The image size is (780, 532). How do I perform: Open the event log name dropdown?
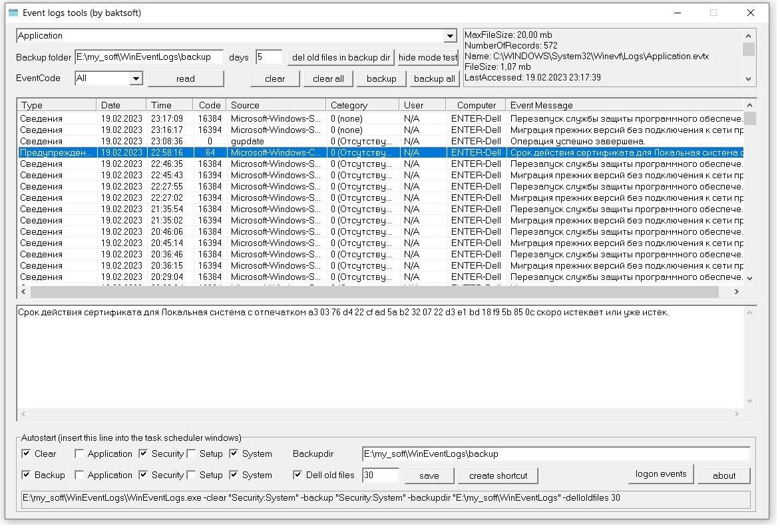(x=450, y=35)
